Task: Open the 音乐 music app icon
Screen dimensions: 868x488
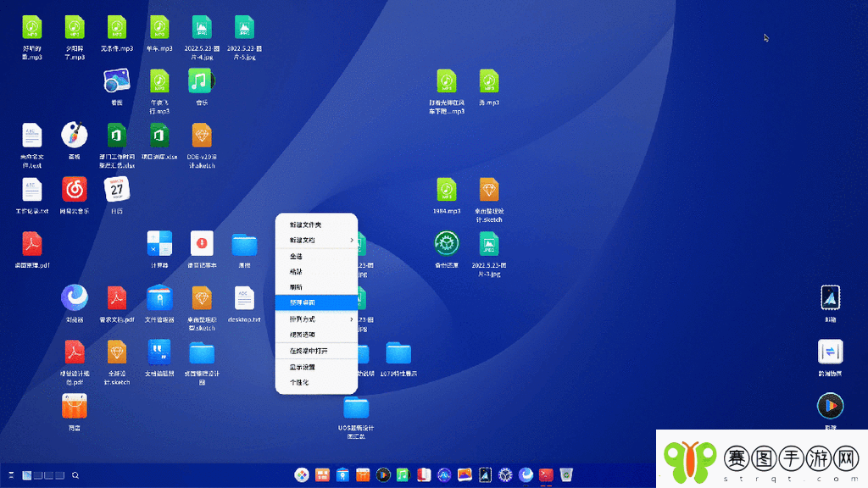Action: pos(202,81)
